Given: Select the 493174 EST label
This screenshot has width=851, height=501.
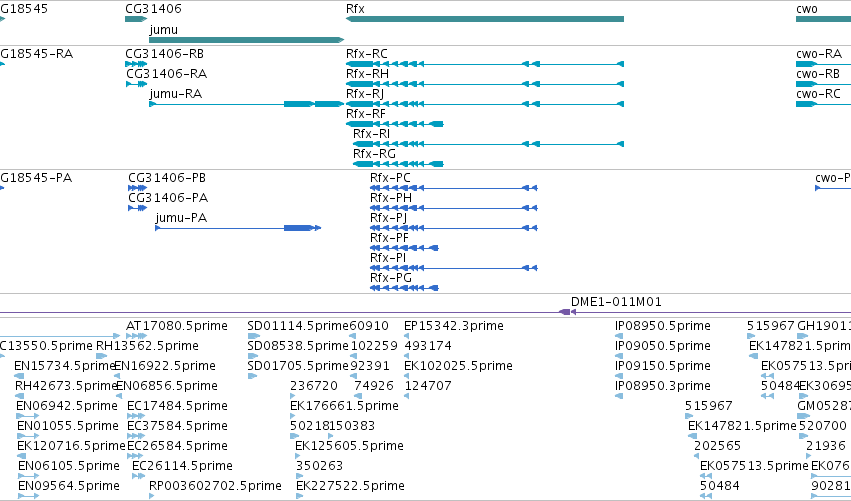Looking at the screenshot, I should point(428,346).
